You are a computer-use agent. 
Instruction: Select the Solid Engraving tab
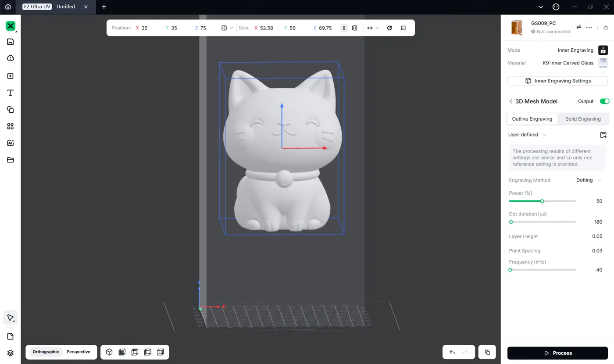583,119
